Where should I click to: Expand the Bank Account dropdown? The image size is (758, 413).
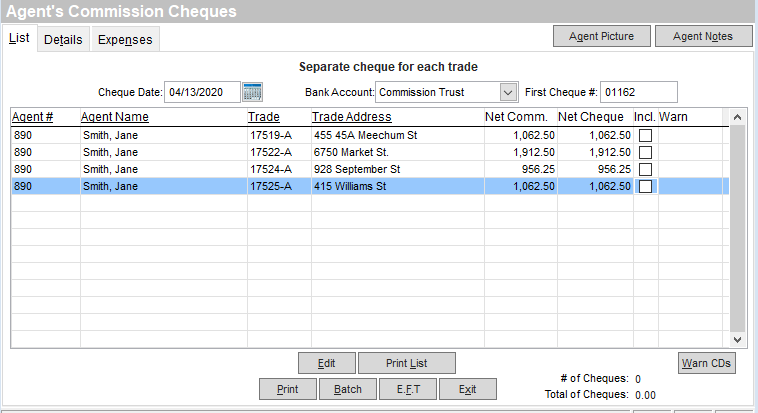(507, 92)
